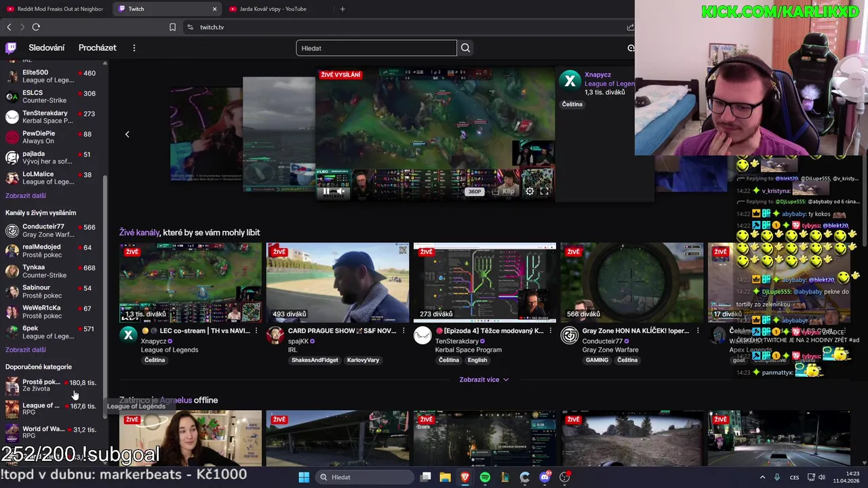The height and width of the screenshot is (488, 868).
Task: Open Sabinour channel in sidebar
Action: [x=51, y=291]
